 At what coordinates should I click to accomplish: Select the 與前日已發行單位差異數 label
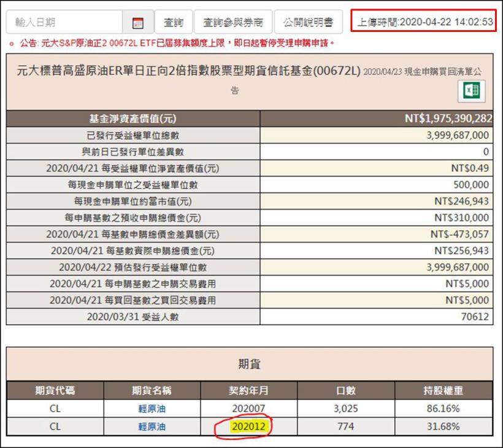[x=133, y=152]
